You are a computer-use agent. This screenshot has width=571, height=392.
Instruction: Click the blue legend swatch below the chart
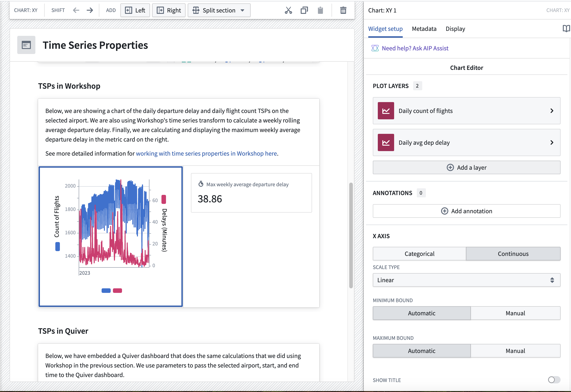(106, 291)
